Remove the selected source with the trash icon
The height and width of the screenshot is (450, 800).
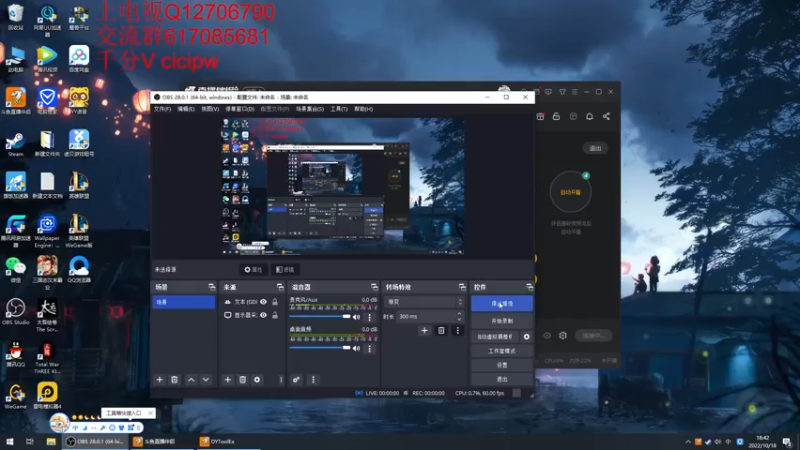(242, 380)
